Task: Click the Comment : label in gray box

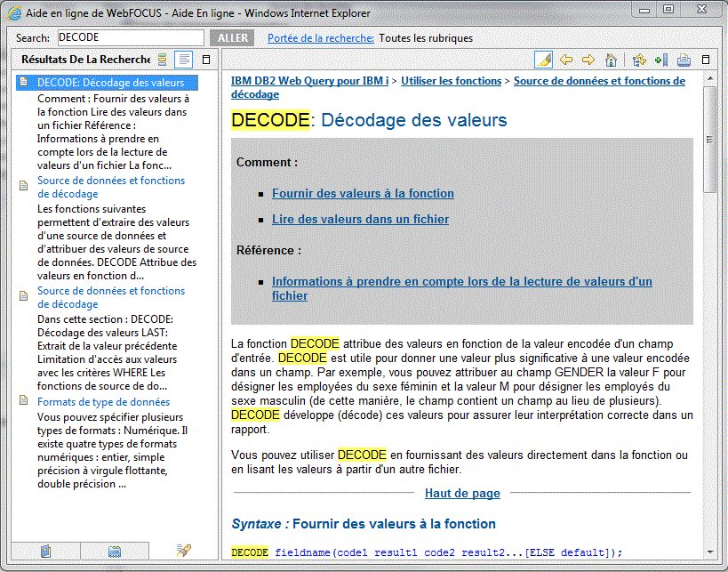Action: [x=267, y=163]
